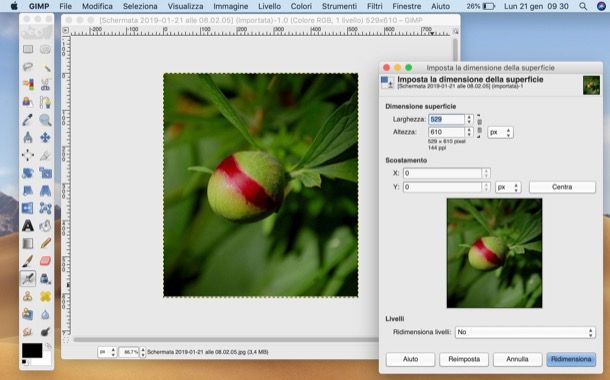
Task: Select the Paths tool
Action: 45,102
